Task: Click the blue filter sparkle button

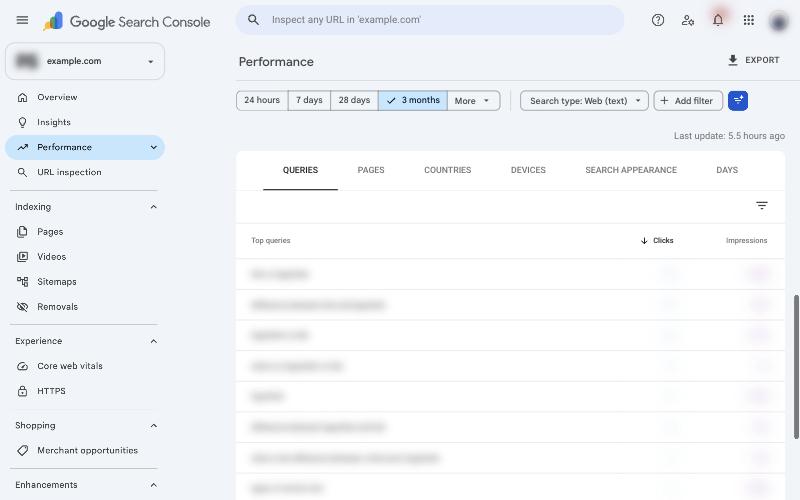Action: click(x=738, y=101)
